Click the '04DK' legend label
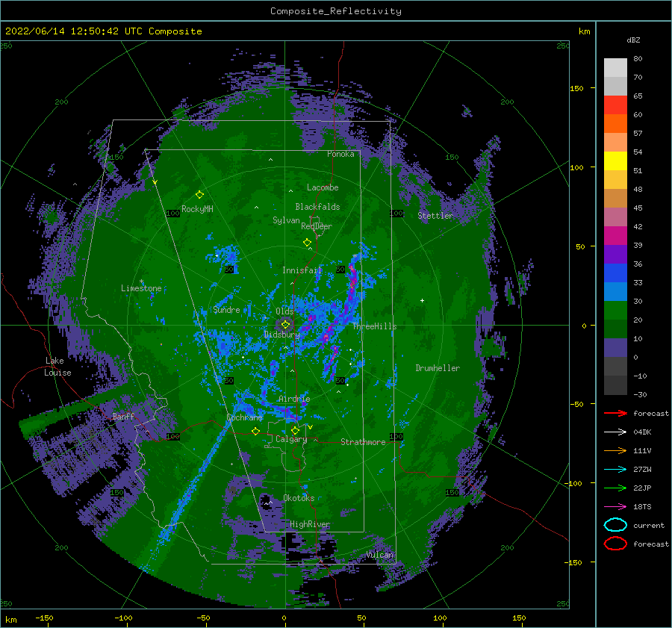 642,432
